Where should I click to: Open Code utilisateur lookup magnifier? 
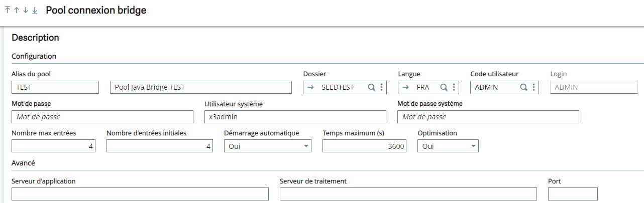click(523, 87)
